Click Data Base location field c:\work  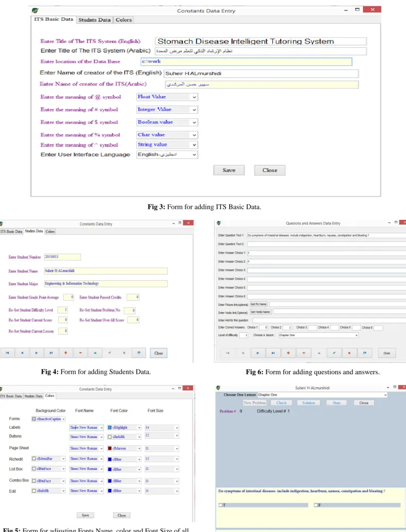(x=246, y=62)
